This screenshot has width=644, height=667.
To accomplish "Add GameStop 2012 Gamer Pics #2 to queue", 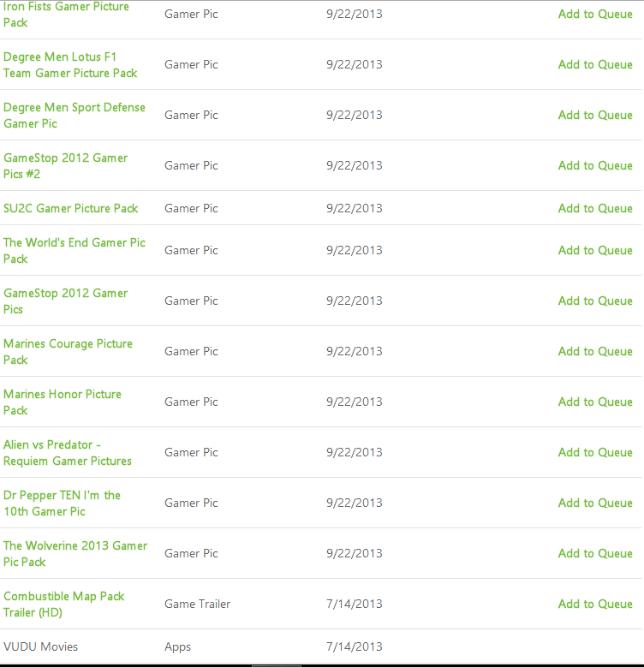I will point(595,165).
